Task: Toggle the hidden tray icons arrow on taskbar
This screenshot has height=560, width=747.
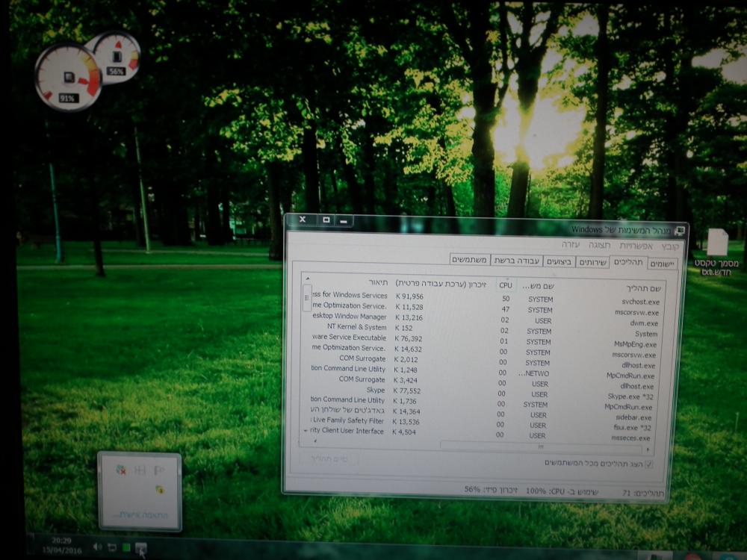Action: coord(140,550)
